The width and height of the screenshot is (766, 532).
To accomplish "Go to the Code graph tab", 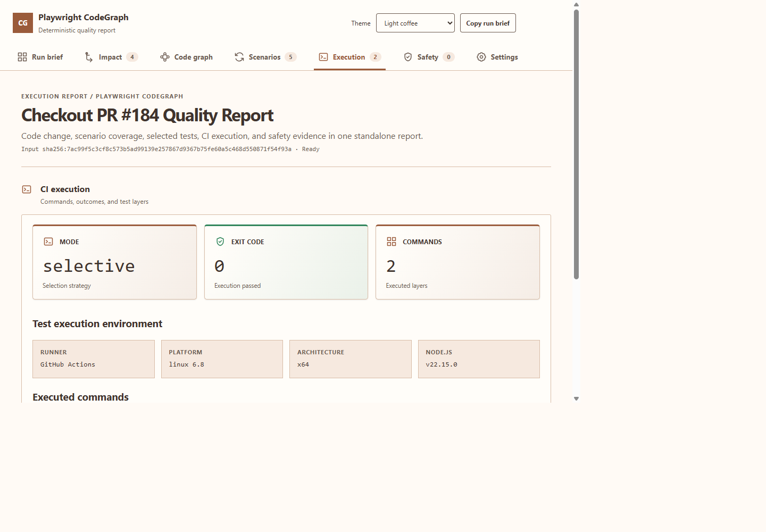I will pyautogui.click(x=187, y=57).
